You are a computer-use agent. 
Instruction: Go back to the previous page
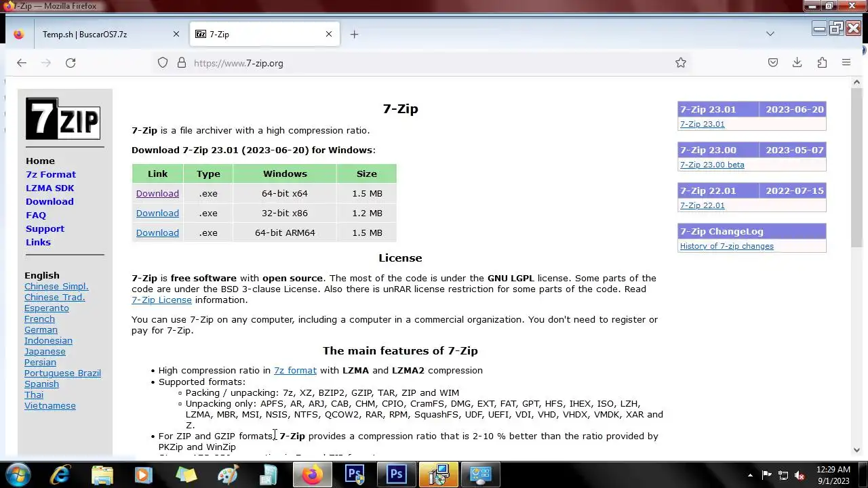click(22, 63)
